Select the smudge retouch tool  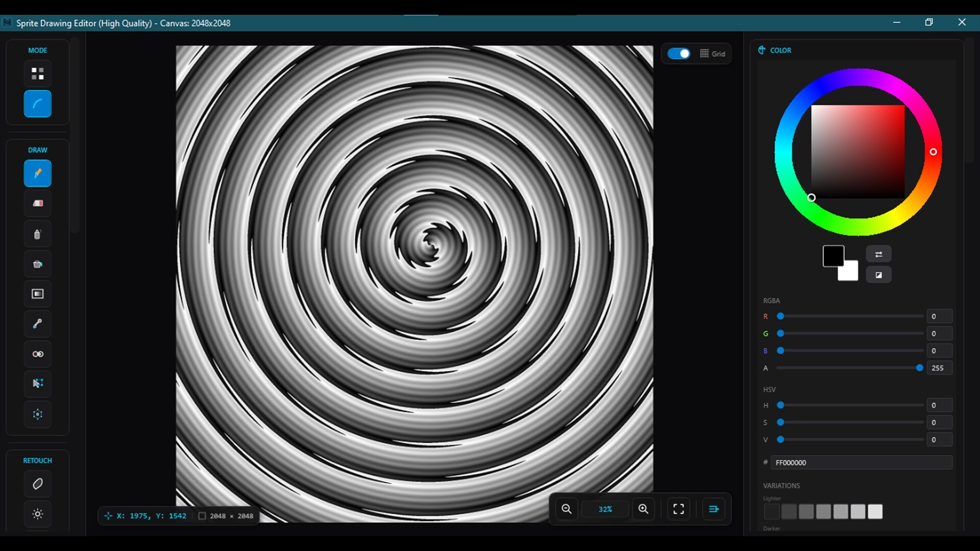(37, 484)
